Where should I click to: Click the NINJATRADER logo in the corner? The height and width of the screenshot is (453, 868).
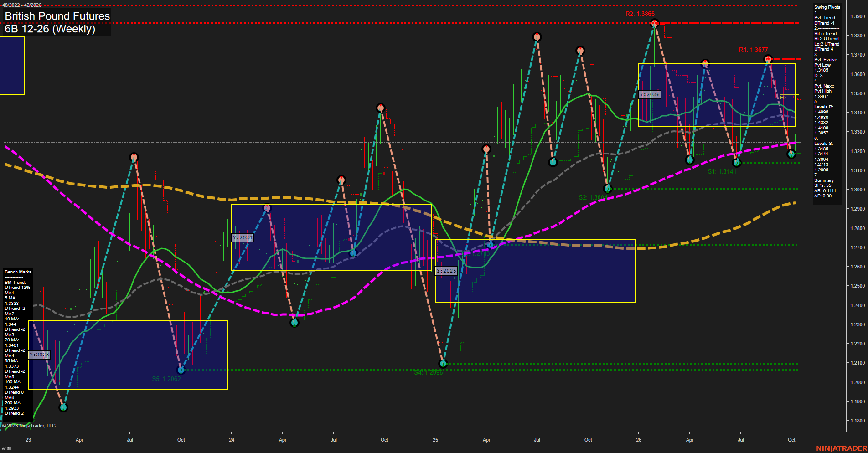[x=842, y=448]
